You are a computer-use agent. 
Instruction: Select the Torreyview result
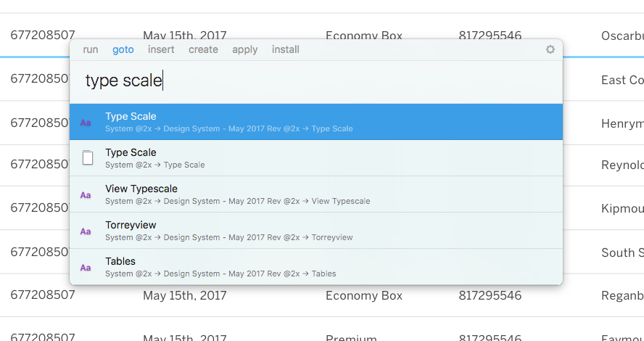point(316,231)
